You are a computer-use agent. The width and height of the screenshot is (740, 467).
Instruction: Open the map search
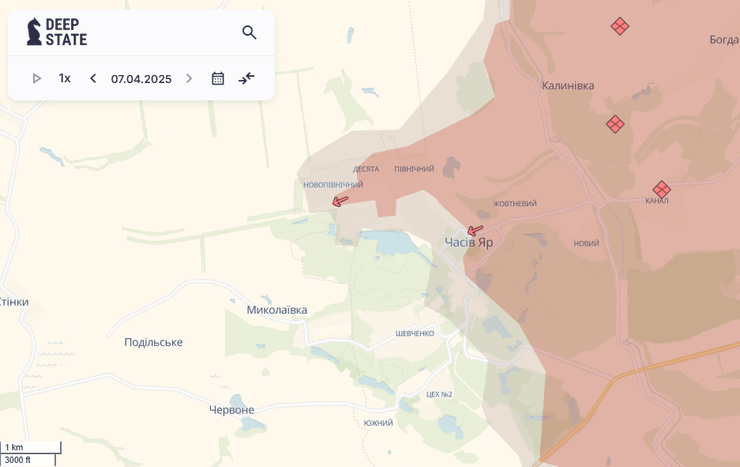click(249, 32)
